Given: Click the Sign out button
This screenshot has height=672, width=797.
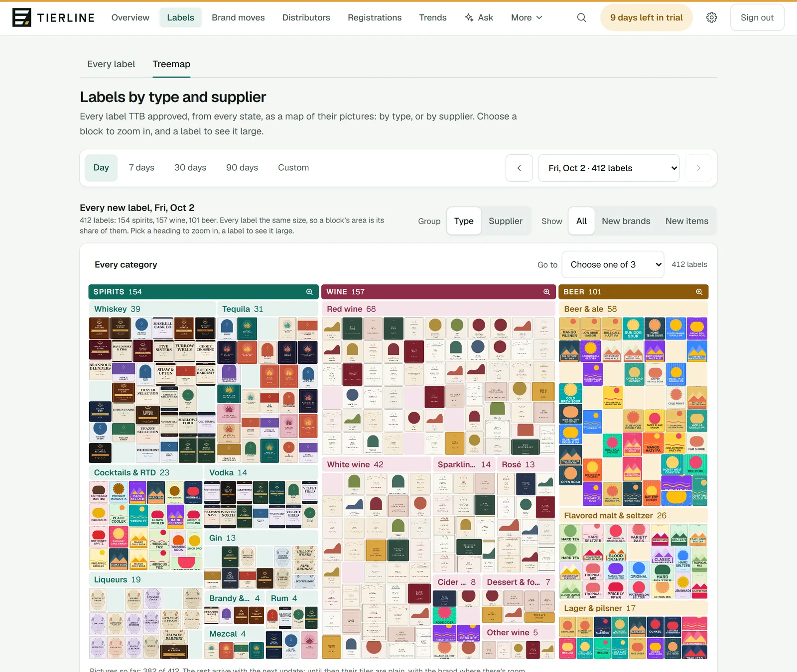Looking at the screenshot, I should 757,17.
